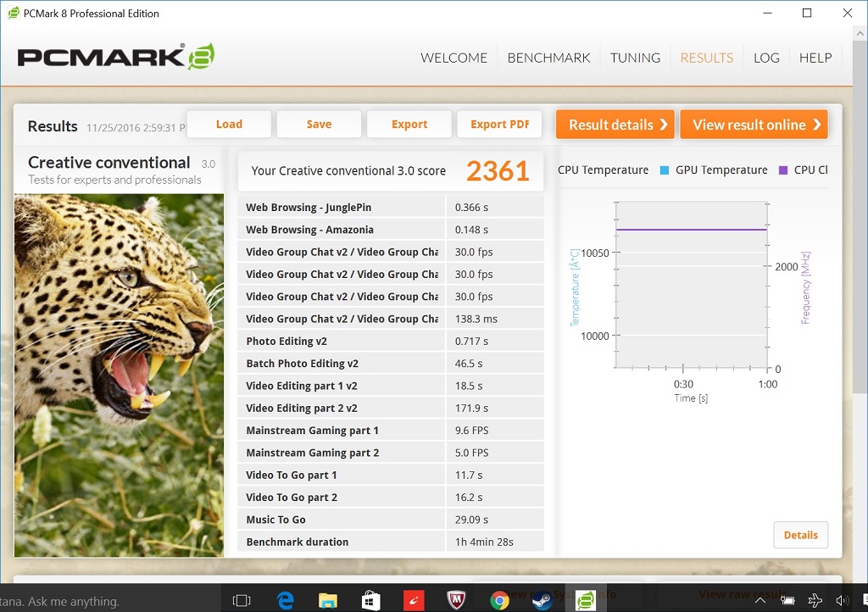Click the '29.09 s' value

click(x=471, y=520)
